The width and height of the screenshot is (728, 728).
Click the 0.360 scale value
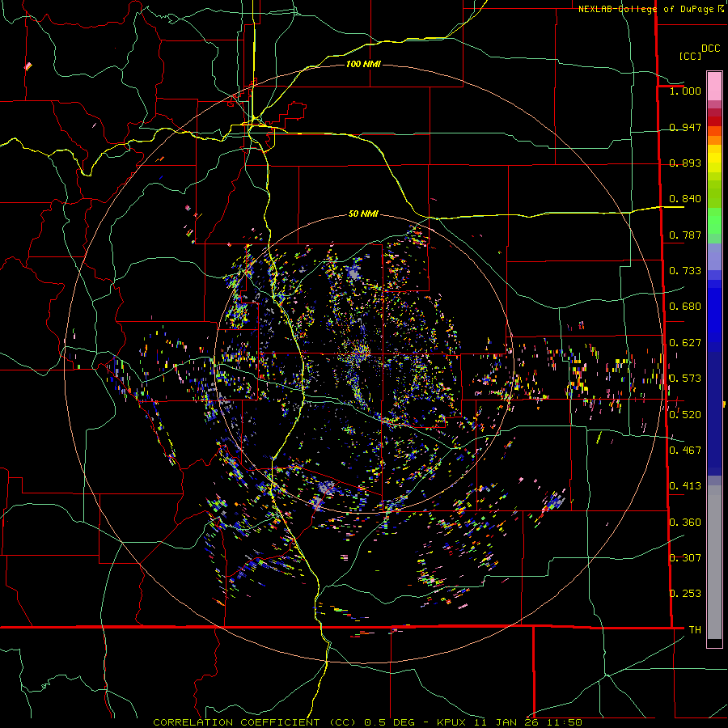click(x=685, y=522)
